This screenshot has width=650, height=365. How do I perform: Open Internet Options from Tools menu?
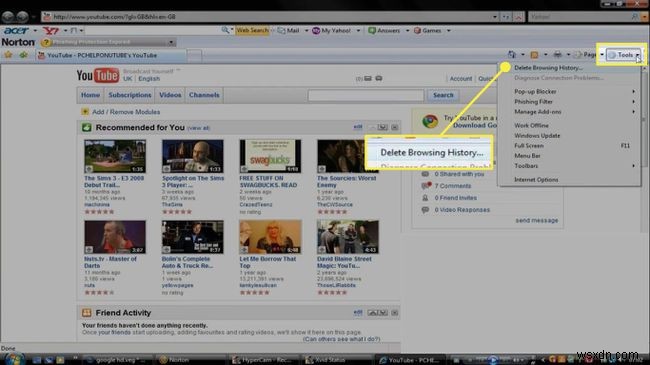(x=569, y=180)
